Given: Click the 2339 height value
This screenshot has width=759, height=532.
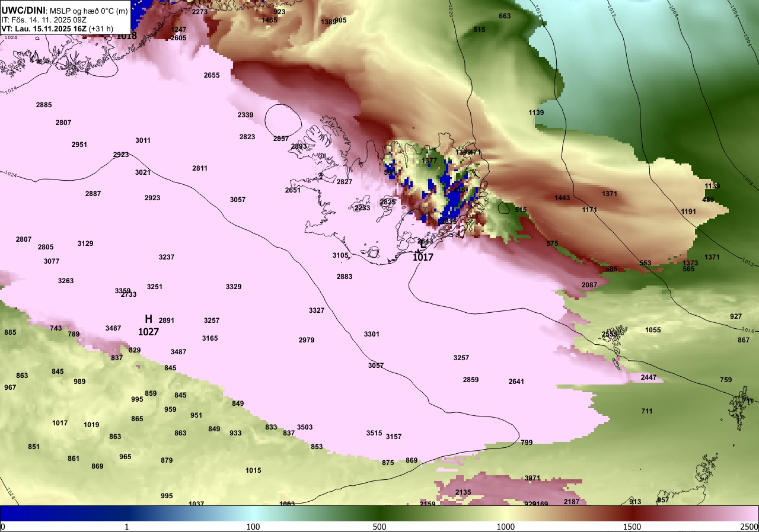Looking at the screenshot, I should (x=245, y=115).
